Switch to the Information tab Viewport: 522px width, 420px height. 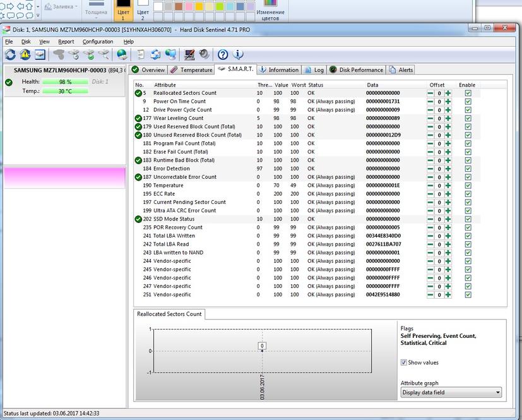279,69
